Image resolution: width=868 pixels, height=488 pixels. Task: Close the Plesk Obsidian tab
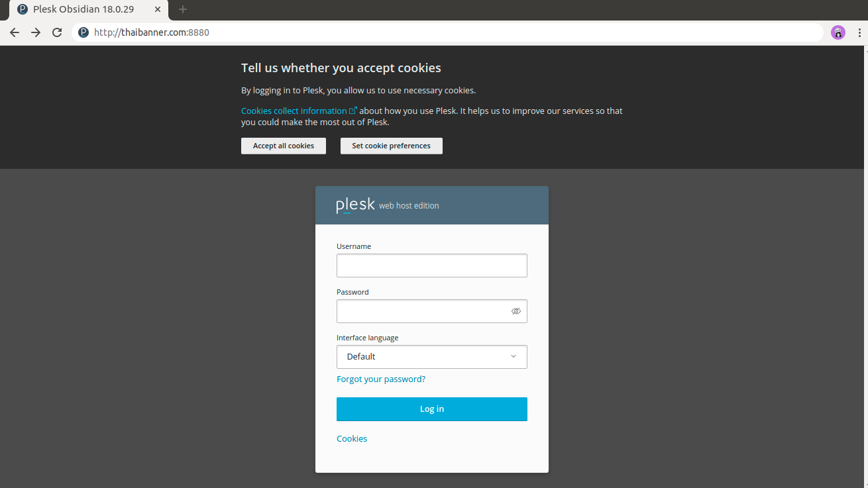pos(158,9)
